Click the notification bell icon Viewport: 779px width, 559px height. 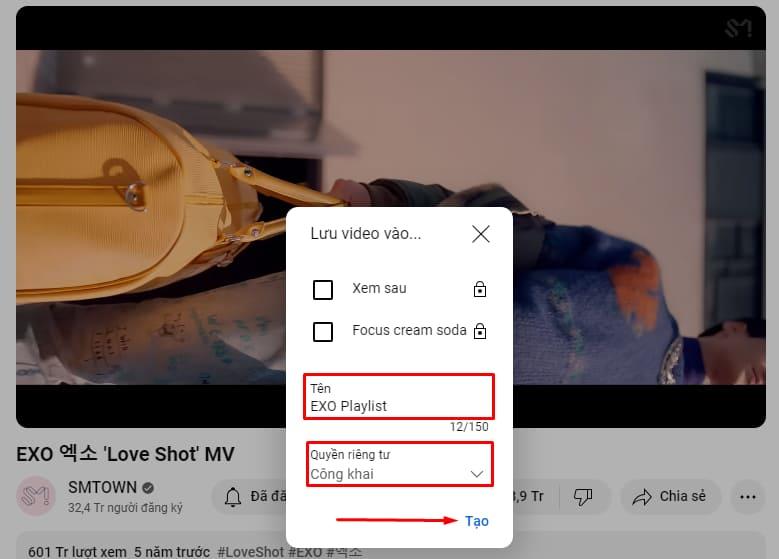[233, 496]
